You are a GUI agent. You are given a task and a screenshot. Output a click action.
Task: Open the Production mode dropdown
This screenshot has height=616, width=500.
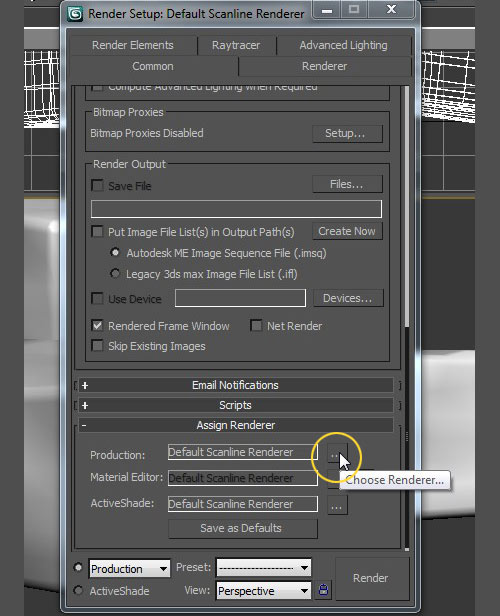[130, 568]
